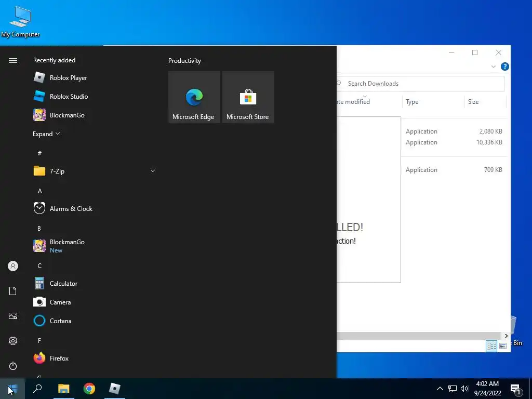Click the Recently added heading
The width and height of the screenshot is (532, 399).
[54, 60]
